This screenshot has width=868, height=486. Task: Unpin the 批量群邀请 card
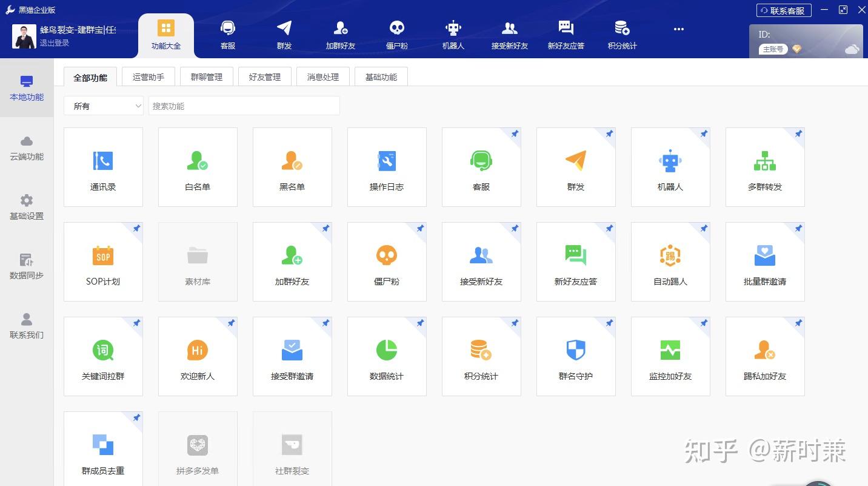(798, 229)
